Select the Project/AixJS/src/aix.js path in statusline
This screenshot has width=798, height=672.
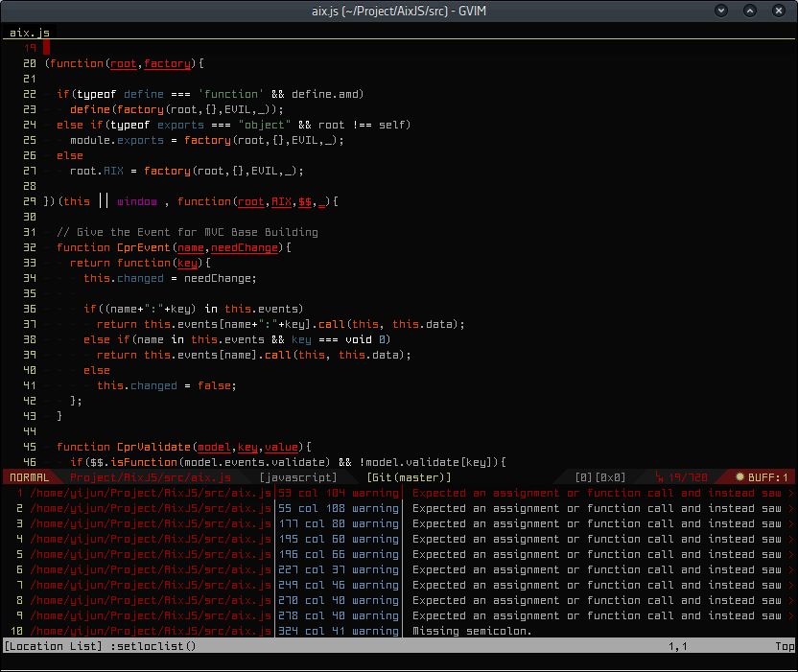click(150, 477)
